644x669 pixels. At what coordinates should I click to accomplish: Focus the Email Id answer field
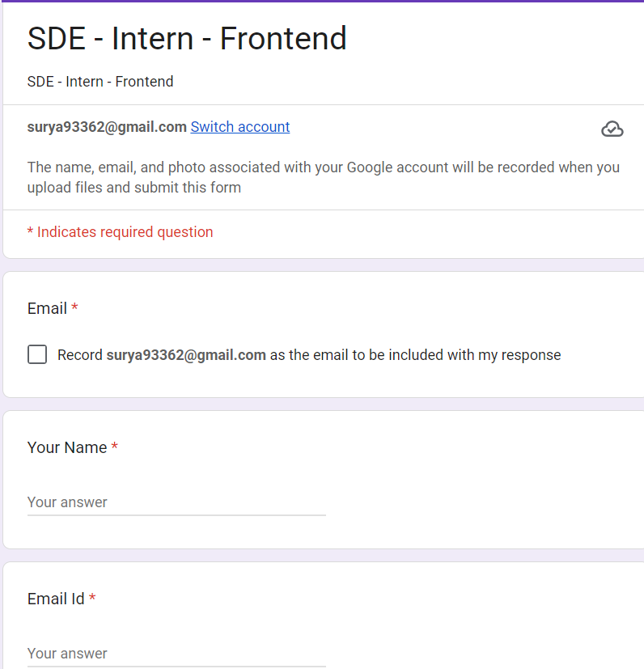176,654
